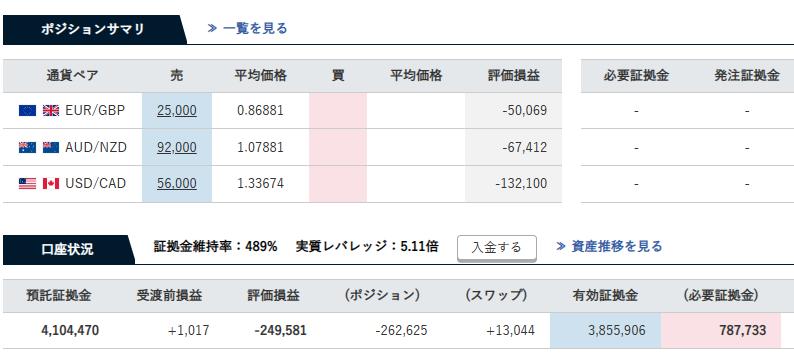Click the Canada flag icon

point(51,183)
